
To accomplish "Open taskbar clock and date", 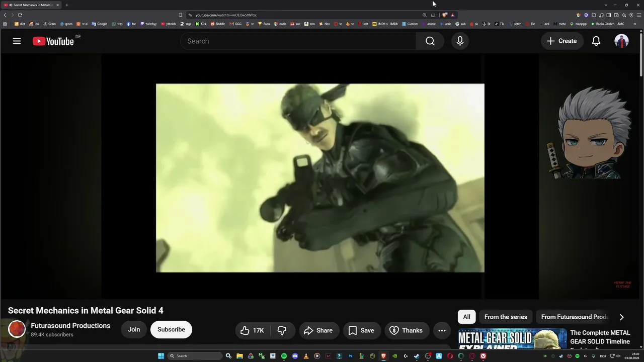I will coord(631,356).
